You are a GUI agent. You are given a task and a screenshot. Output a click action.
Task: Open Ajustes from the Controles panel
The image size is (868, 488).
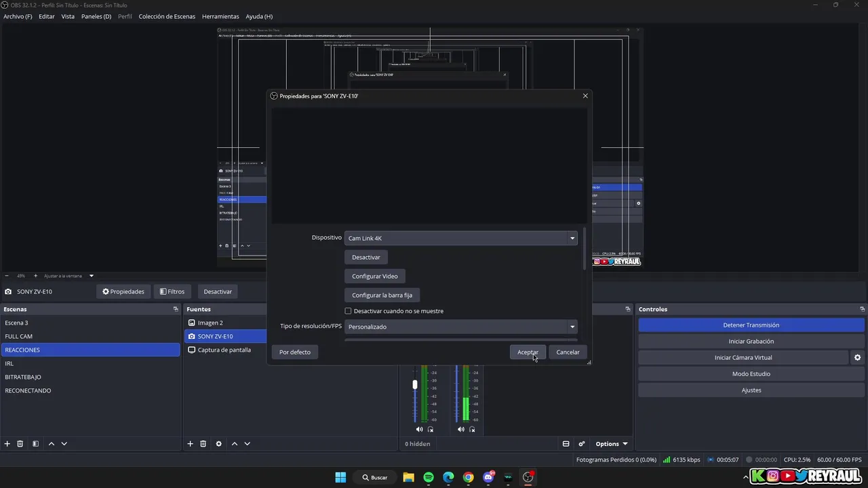point(751,390)
